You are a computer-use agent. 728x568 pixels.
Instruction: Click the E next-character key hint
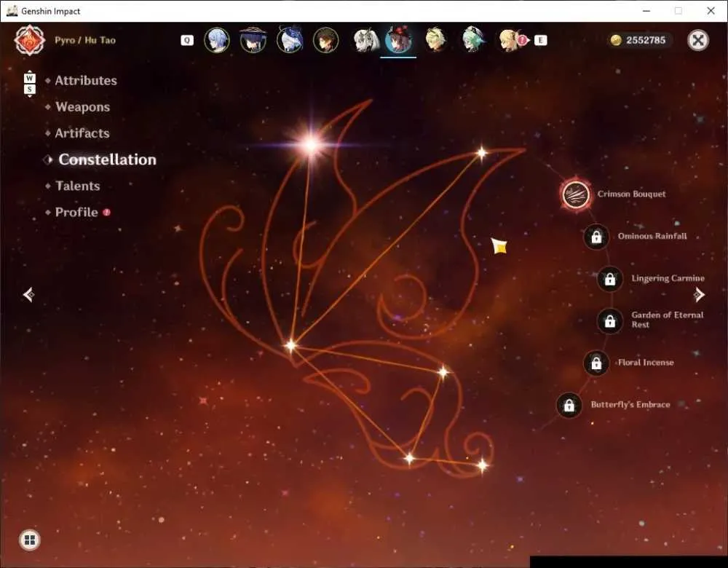click(x=540, y=40)
